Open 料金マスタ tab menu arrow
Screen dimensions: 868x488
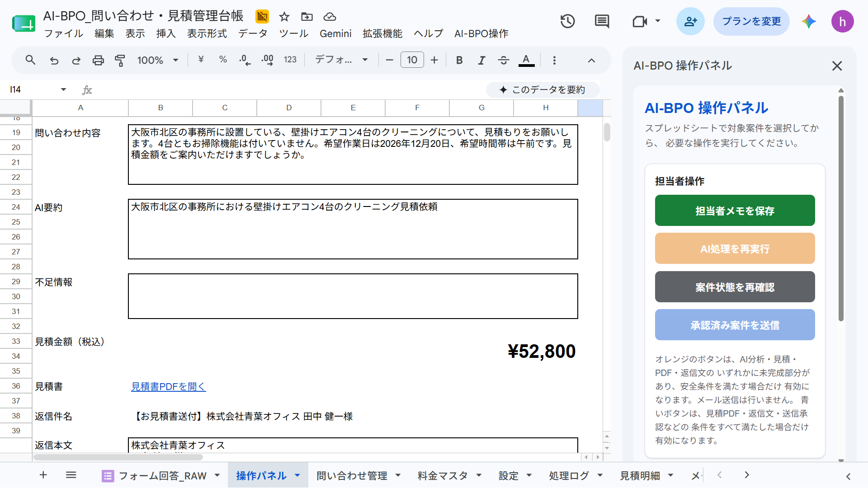click(x=479, y=475)
